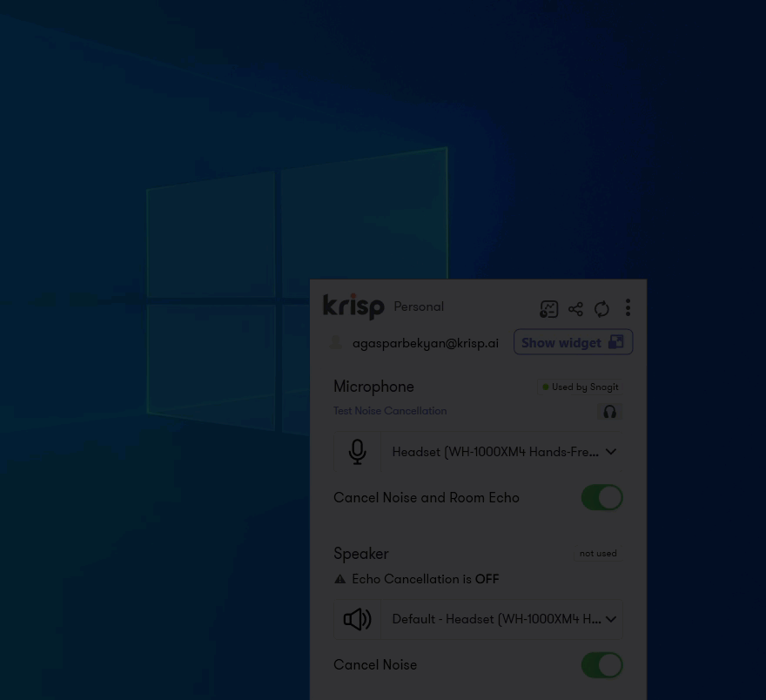
Task: Open the microphone device dropdown
Action: pos(501,452)
